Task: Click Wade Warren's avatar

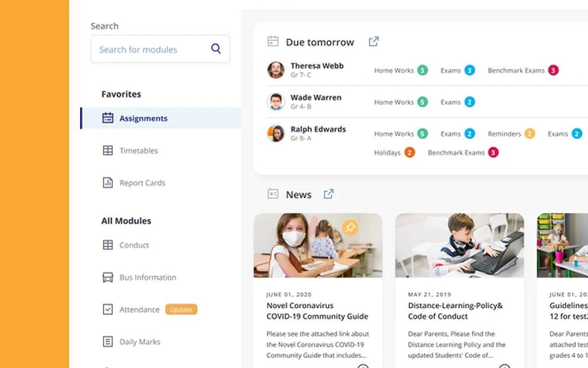Action: [275, 101]
